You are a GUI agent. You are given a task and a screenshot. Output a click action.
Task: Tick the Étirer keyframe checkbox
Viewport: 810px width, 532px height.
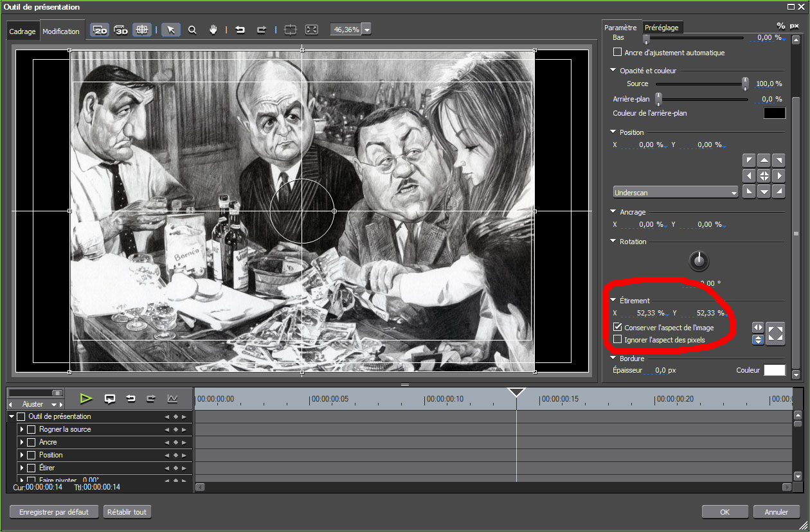tap(31, 468)
